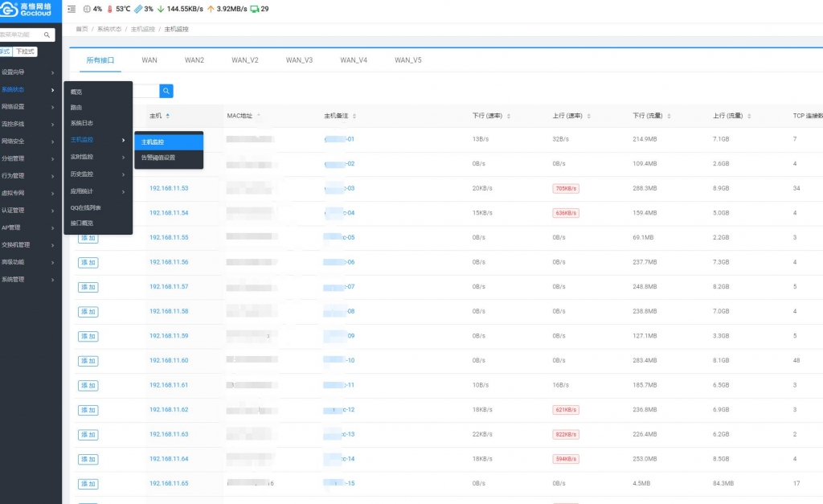
Task: Open host link 192.168.11.53
Action: pos(169,188)
